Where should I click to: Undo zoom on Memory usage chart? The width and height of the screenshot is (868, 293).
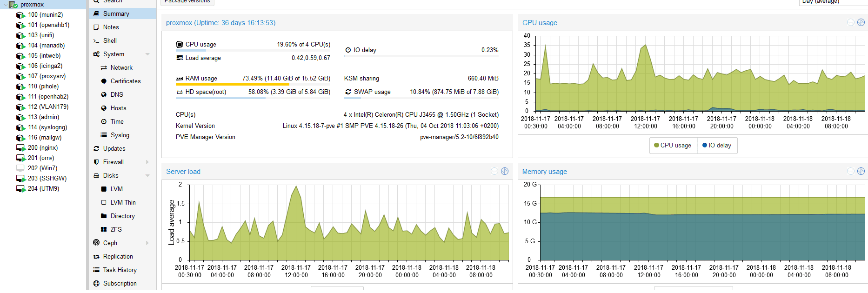coord(851,171)
